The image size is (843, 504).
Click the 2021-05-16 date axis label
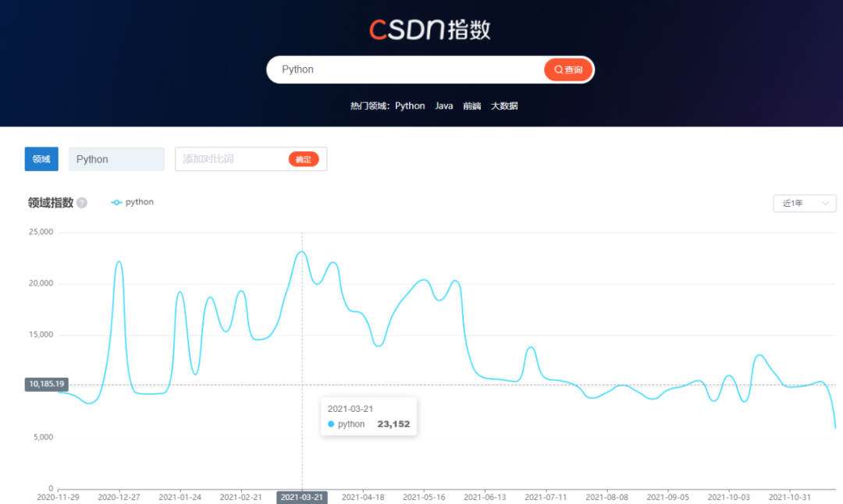pyautogui.click(x=424, y=497)
